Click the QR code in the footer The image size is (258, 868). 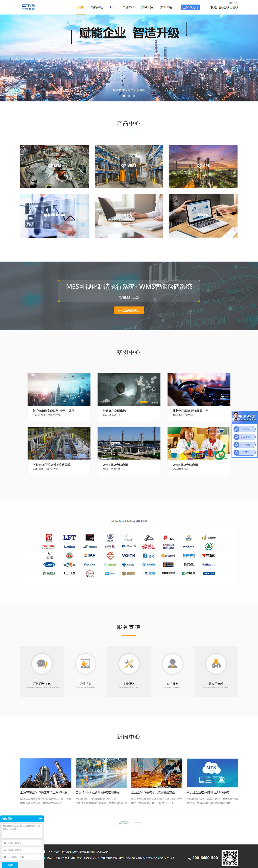229,857
